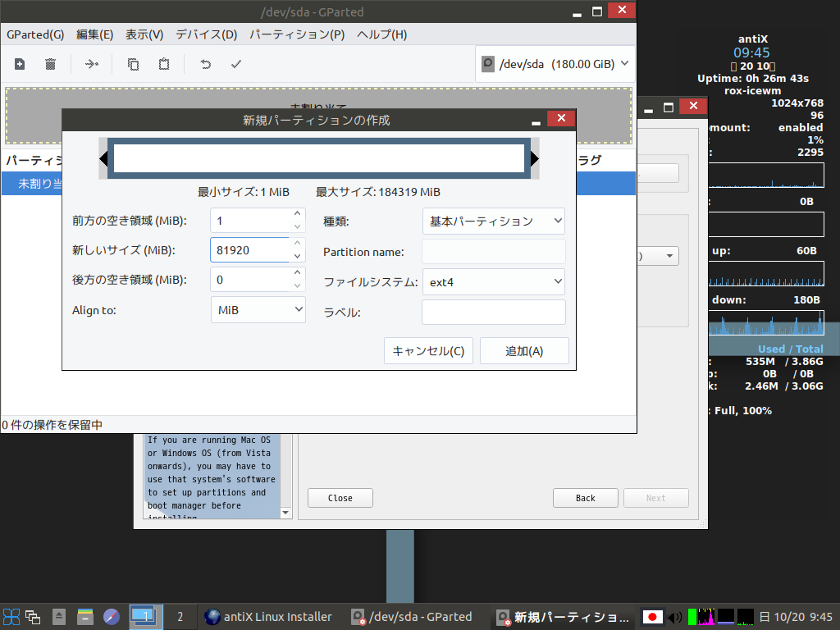
Task: Click the 後方の空き領域 (MiB) input field
Action: (250, 279)
